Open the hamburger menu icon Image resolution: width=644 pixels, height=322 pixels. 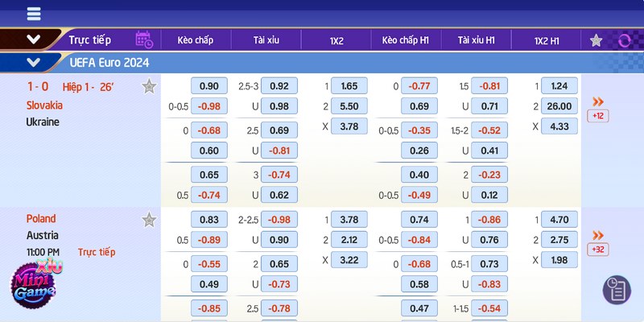coord(34,14)
